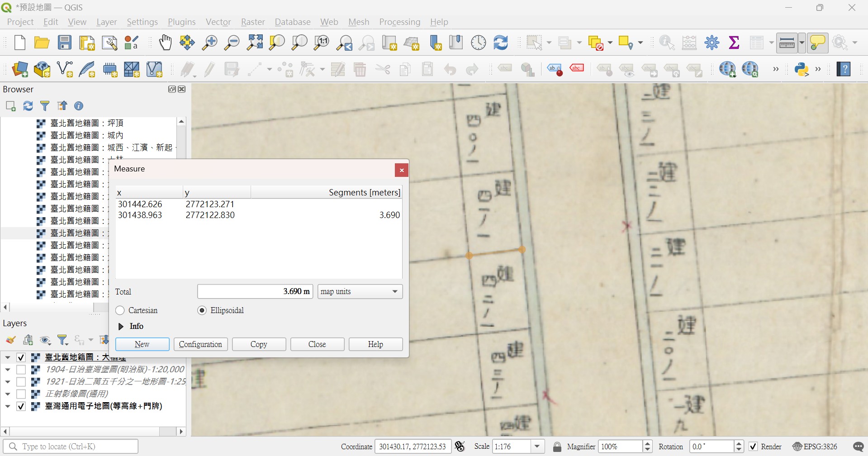Image resolution: width=868 pixels, height=456 pixels.
Task: Open the Project menu
Action: pos(20,22)
